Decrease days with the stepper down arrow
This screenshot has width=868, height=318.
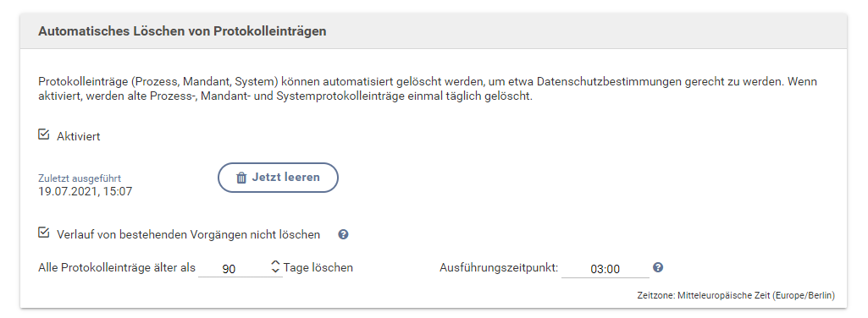click(276, 271)
